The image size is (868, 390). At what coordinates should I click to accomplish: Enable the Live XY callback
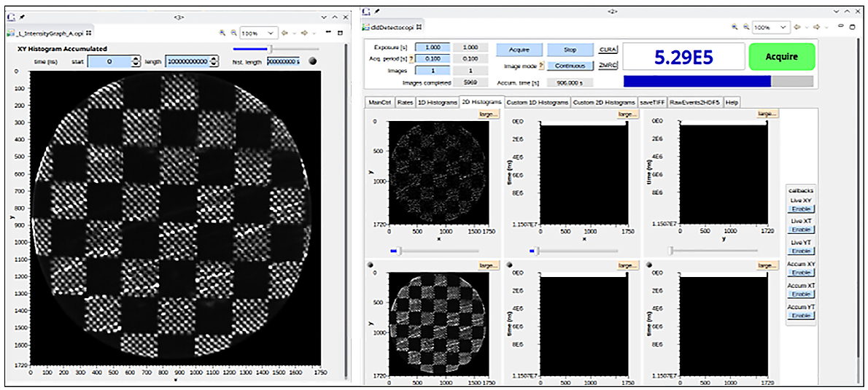801,208
